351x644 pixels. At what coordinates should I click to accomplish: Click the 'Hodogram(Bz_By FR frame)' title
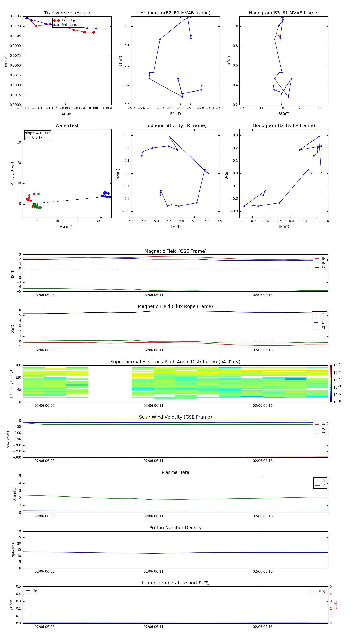[x=175, y=125]
